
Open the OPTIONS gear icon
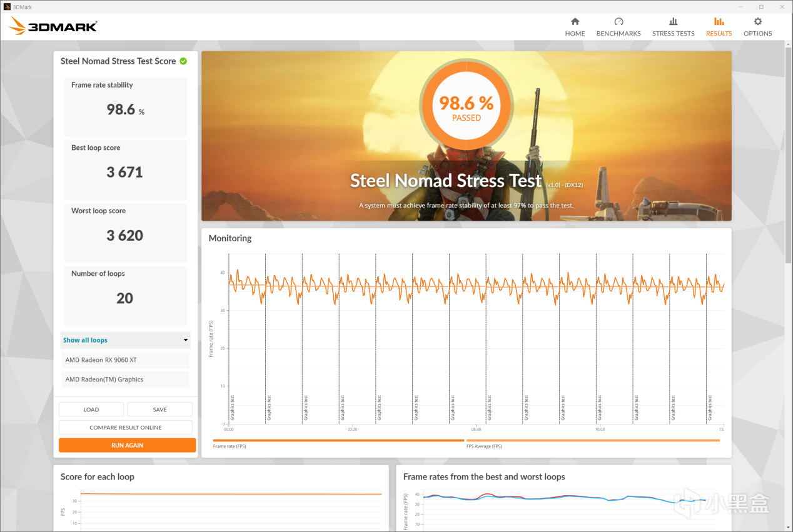[x=758, y=21]
